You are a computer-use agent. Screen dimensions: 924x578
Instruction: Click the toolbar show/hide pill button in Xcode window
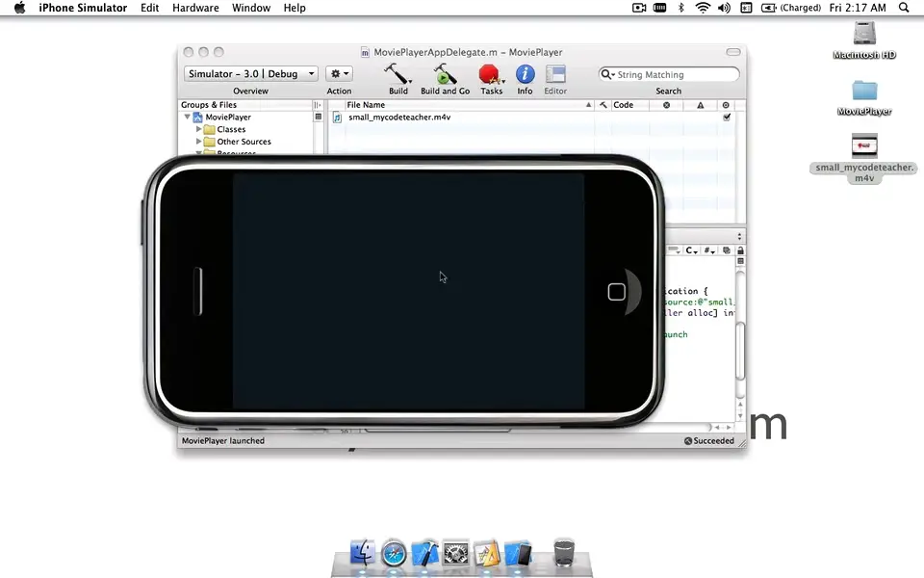point(733,52)
